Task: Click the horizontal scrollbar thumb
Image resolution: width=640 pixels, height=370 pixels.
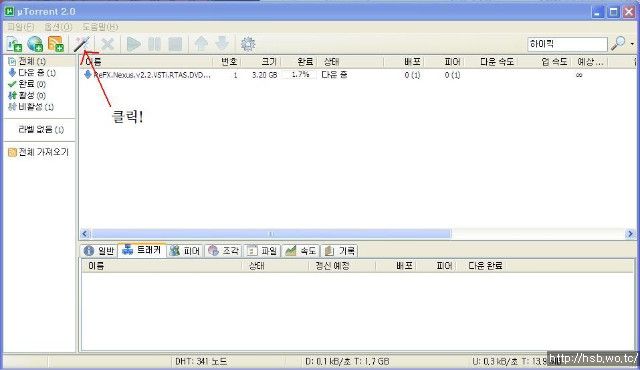Action: click(x=271, y=234)
